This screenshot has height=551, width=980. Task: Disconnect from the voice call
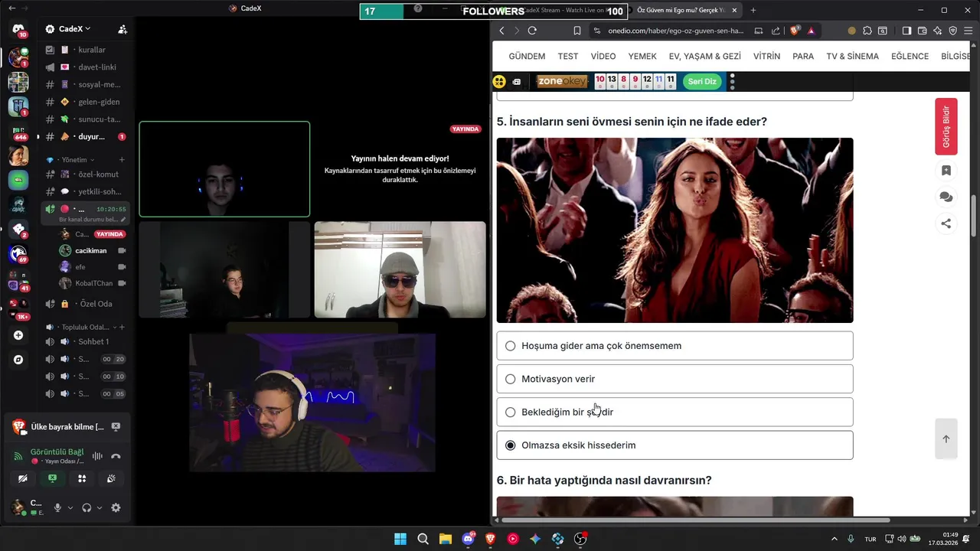(x=116, y=456)
